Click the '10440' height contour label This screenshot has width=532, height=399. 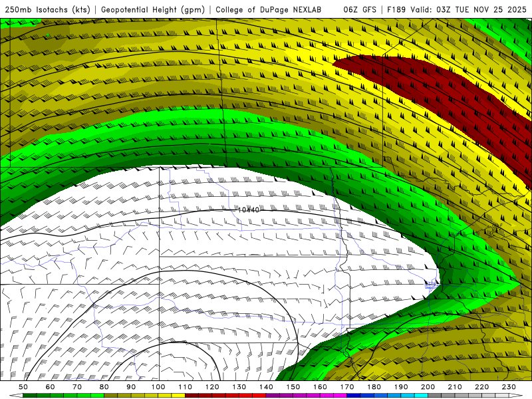(248, 210)
